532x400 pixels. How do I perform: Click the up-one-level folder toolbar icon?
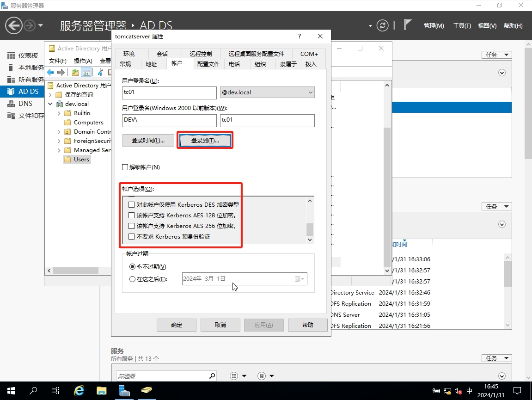point(75,72)
